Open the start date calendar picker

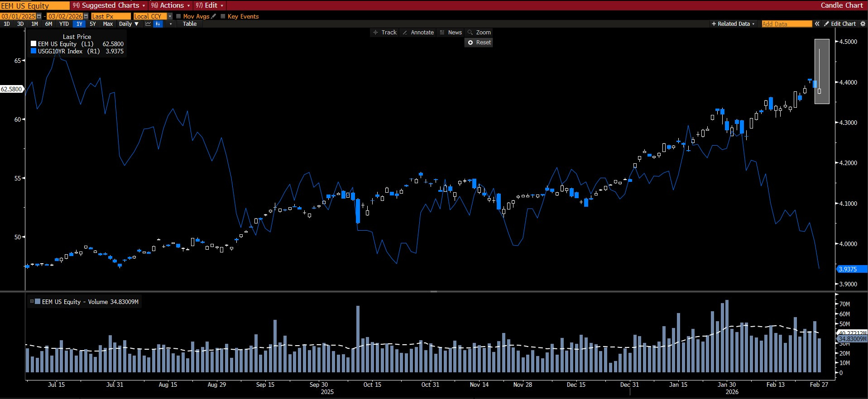click(39, 16)
